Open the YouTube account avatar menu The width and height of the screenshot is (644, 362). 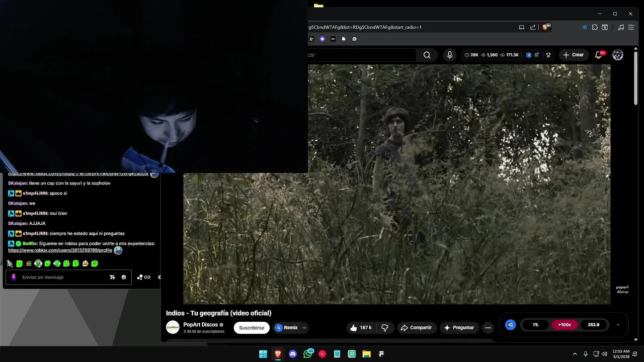pyautogui.click(x=618, y=55)
